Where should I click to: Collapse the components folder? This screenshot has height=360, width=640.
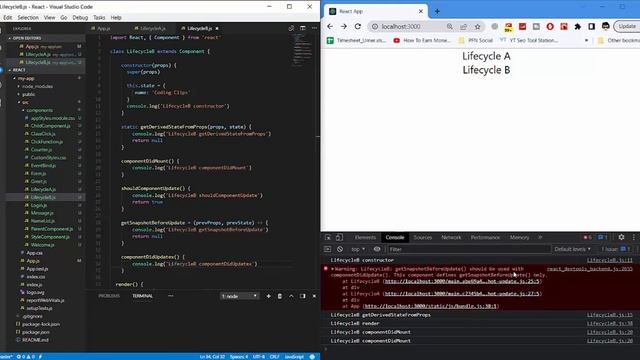[39, 110]
